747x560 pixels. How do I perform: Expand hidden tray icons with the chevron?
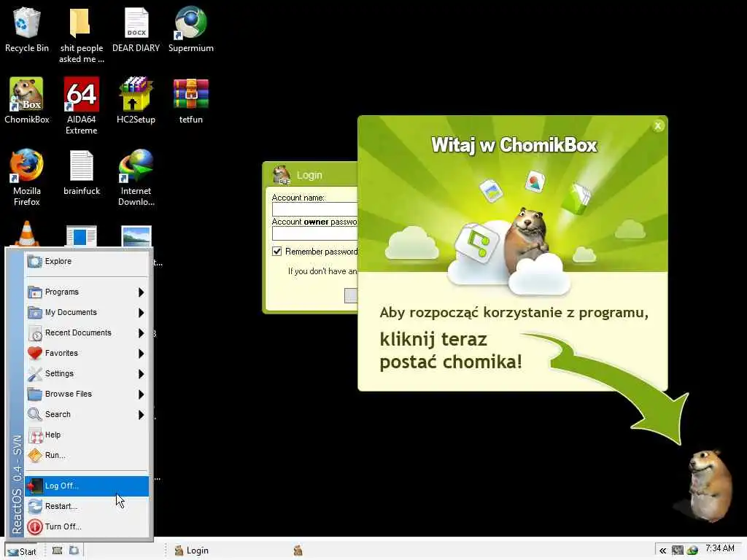coord(662,551)
